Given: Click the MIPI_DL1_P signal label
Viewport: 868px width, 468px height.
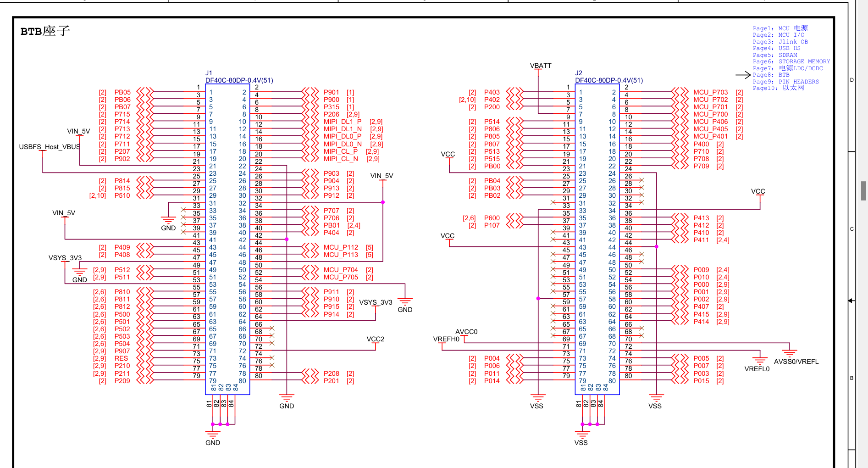Looking at the screenshot, I should (x=343, y=122).
